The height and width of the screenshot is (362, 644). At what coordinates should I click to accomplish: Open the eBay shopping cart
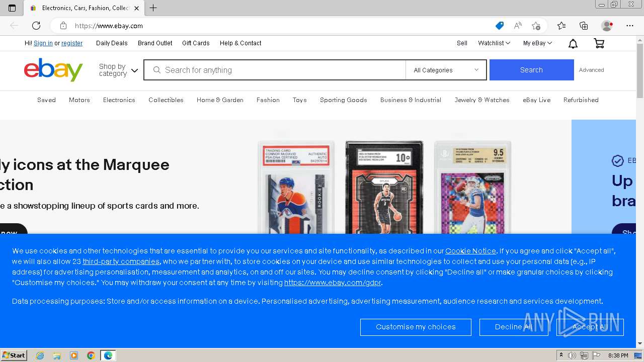coord(599,44)
